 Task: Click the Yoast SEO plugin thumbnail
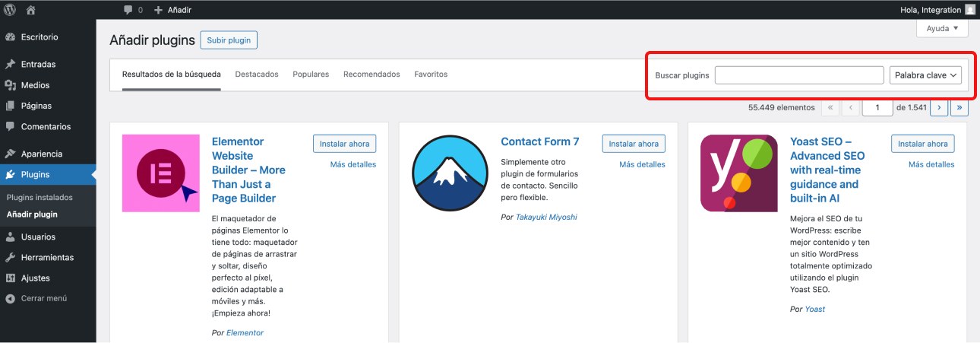(x=739, y=173)
